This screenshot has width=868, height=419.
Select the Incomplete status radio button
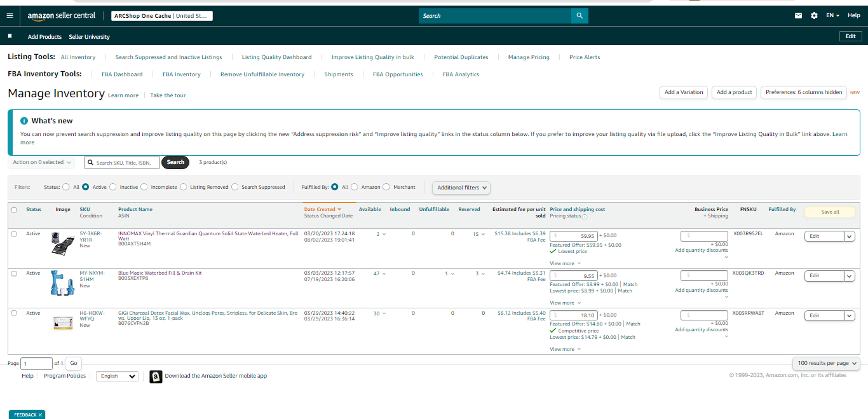click(144, 187)
